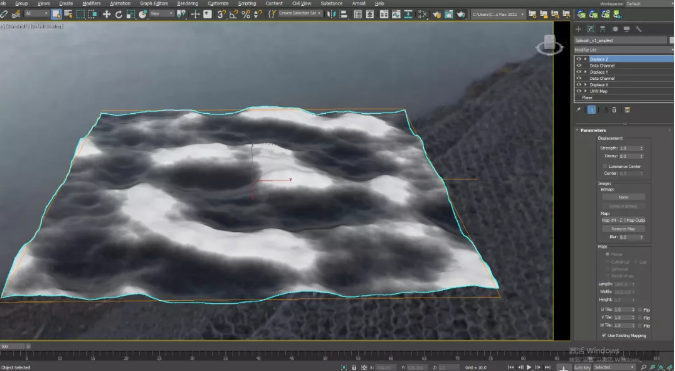Open the selection filter All dropdown
675x371 pixels.
coord(37,14)
